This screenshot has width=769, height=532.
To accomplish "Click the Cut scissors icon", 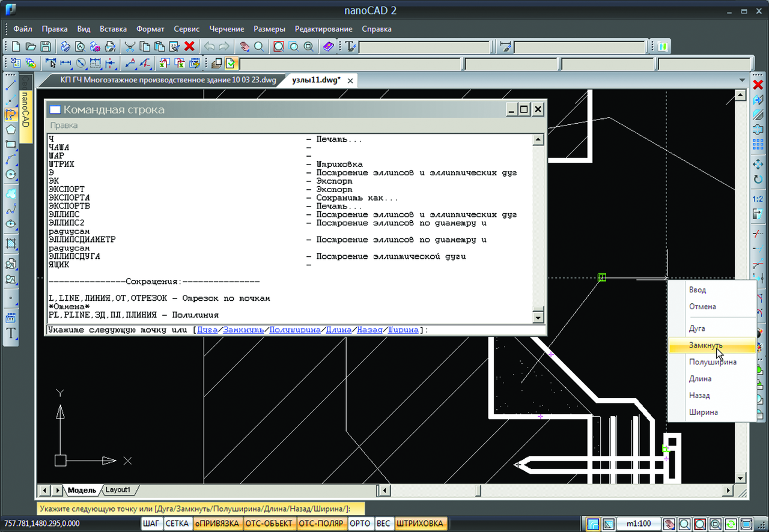I will point(130,46).
